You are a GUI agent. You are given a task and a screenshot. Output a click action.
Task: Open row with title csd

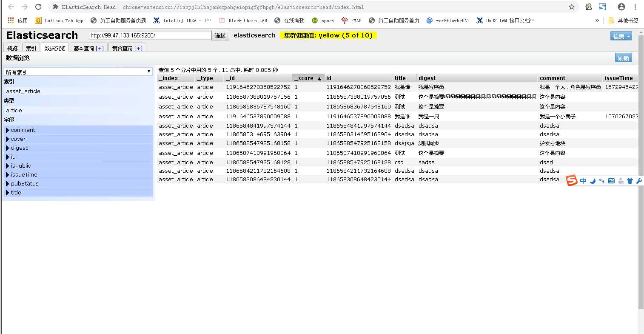tap(397, 162)
